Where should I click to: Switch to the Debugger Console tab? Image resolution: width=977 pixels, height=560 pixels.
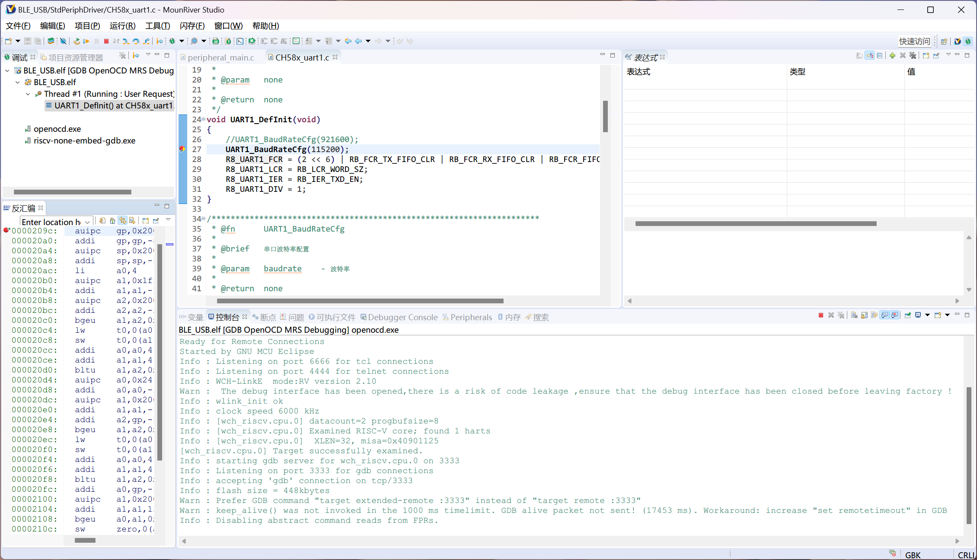coord(399,317)
